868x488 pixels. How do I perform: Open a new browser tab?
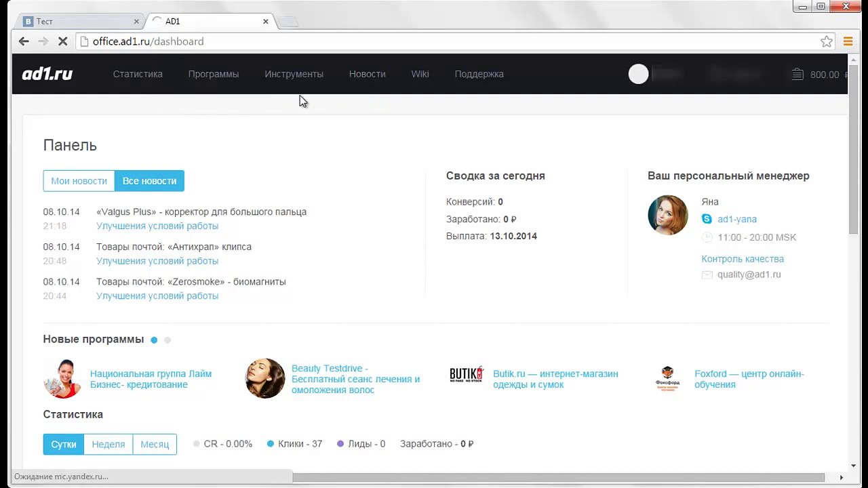289,22
